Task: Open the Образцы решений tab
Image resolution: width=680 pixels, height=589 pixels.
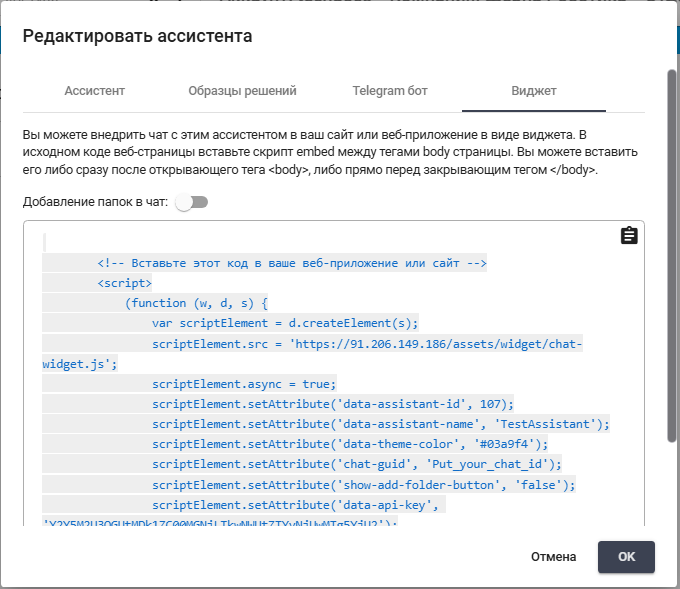Action: point(242,91)
